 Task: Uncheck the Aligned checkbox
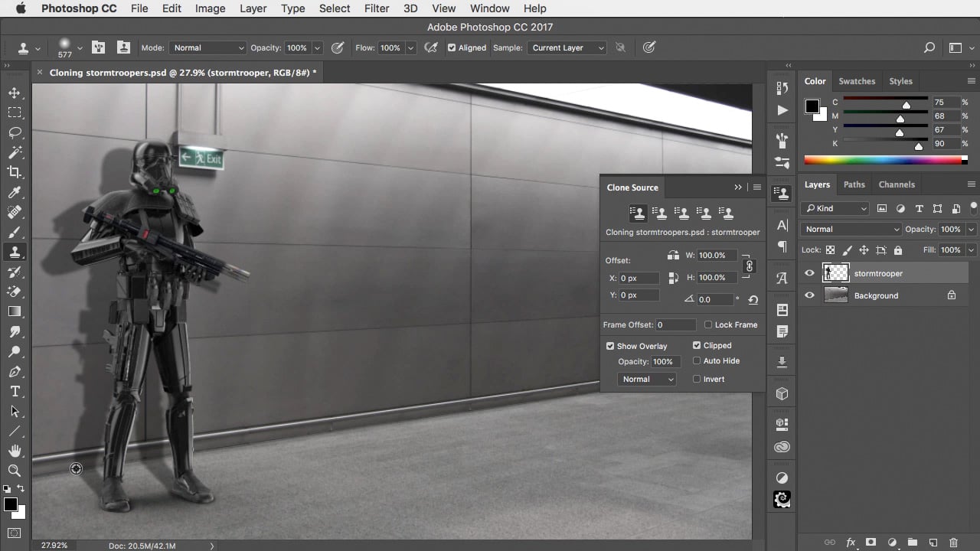pyautogui.click(x=452, y=47)
